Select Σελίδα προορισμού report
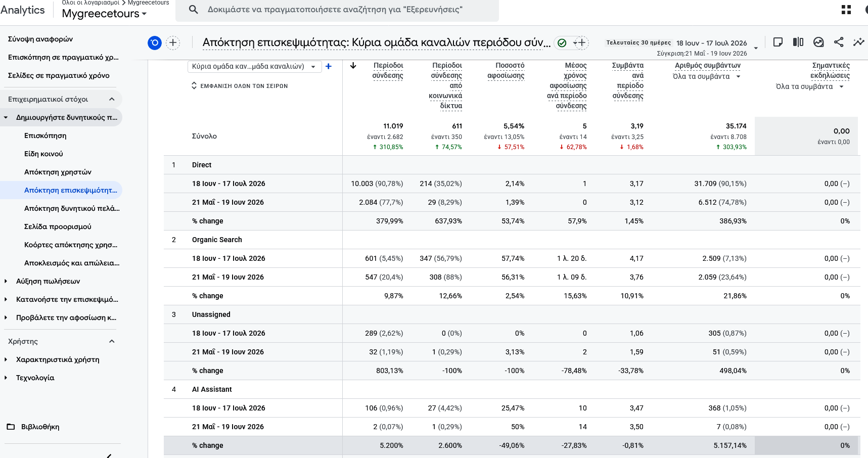 coord(58,226)
